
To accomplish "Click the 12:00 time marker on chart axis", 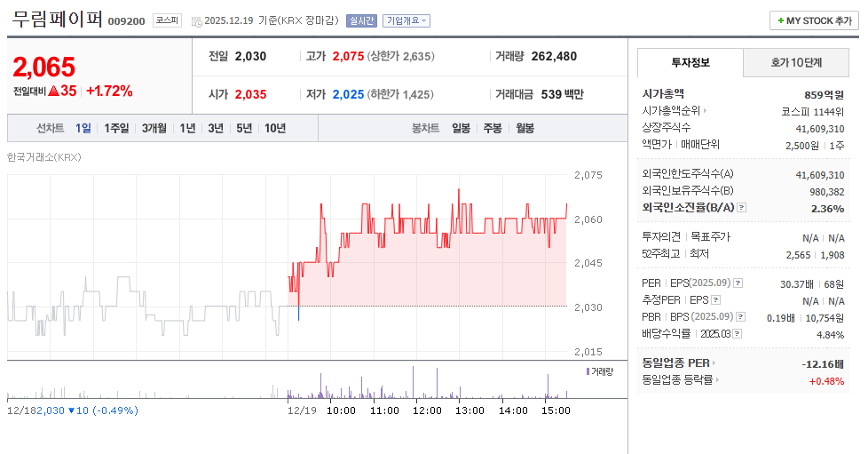I will click(x=427, y=410).
